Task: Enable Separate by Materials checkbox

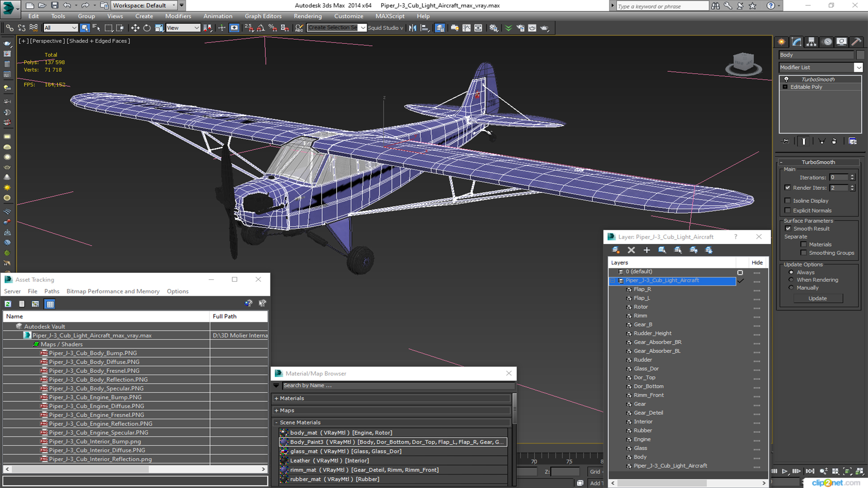Action: (x=803, y=244)
